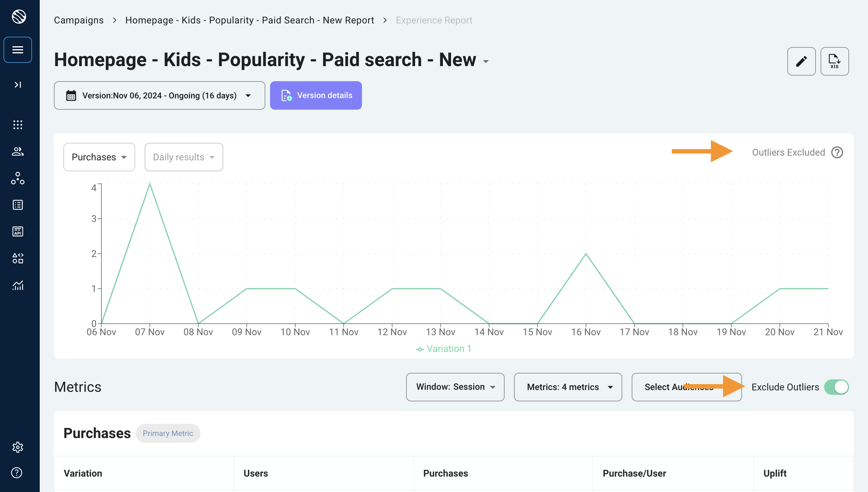Expand the Version date range dropdown

pos(159,96)
